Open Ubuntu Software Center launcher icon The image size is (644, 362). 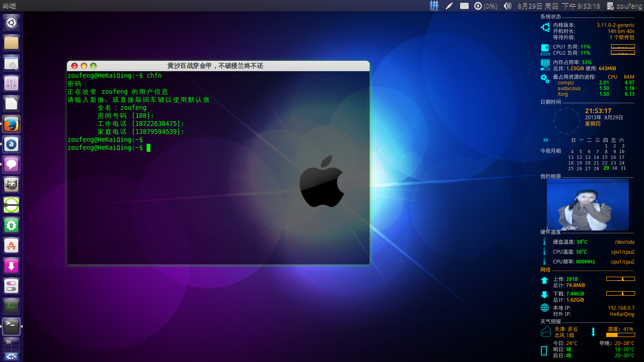(11, 246)
